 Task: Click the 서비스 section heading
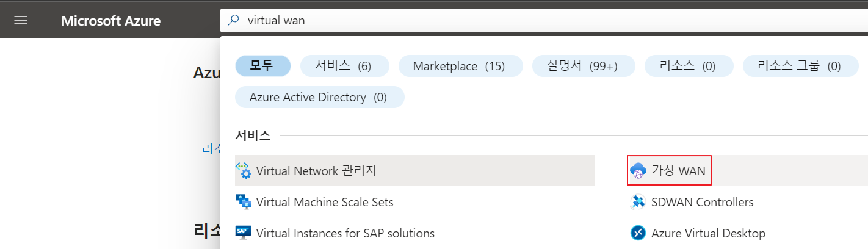253,135
